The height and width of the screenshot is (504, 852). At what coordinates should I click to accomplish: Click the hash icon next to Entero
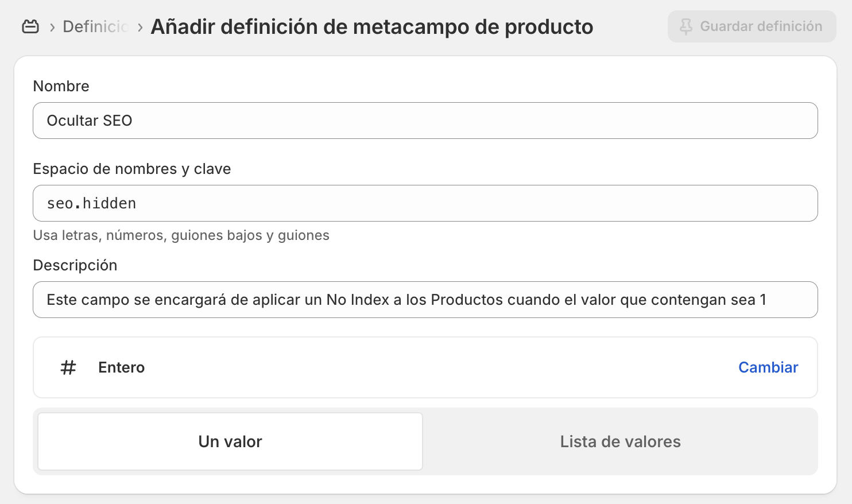coord(68,368)
